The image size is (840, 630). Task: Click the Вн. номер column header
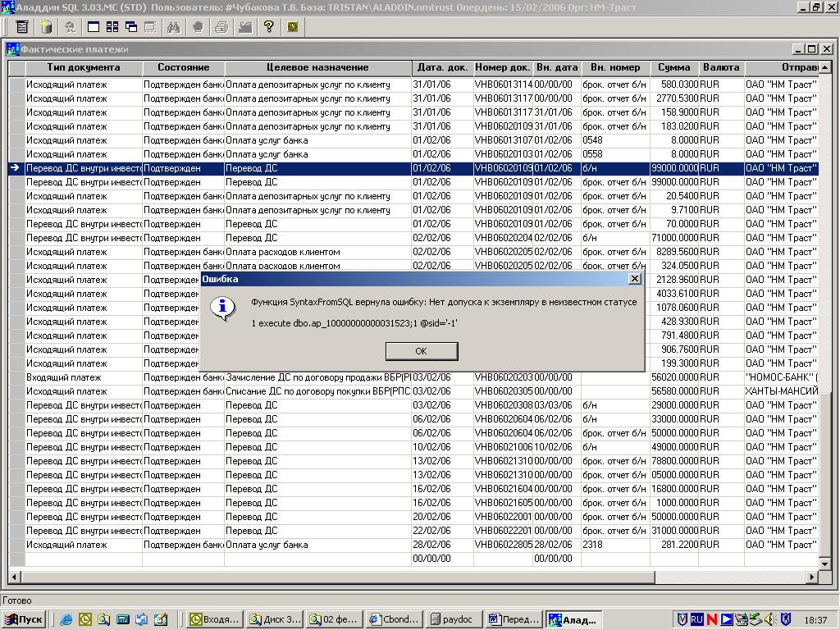tap(615, 68)
